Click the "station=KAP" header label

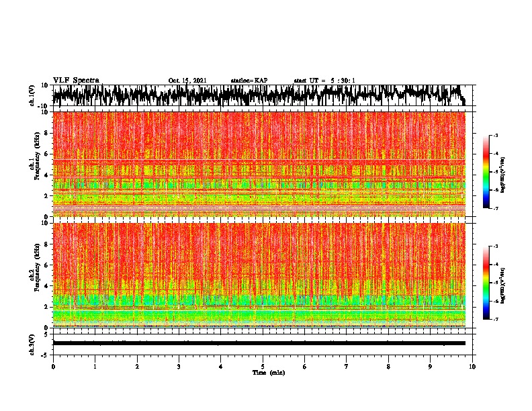click(x=249, y=81)
